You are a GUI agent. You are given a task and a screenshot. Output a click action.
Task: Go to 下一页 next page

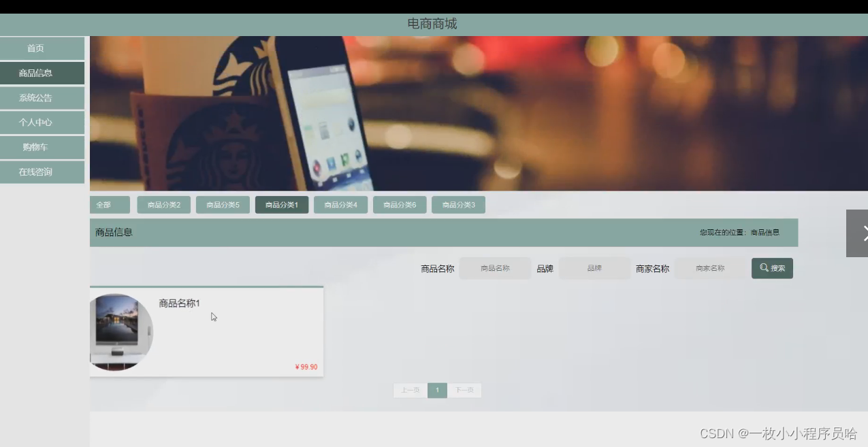coord(464,391)
